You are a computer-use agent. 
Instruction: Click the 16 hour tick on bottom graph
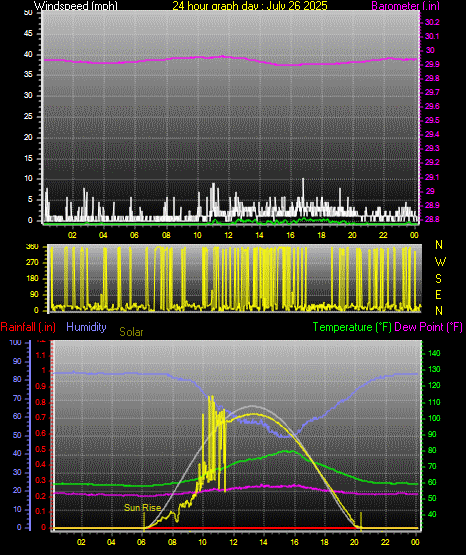click(x=294, y=542)
